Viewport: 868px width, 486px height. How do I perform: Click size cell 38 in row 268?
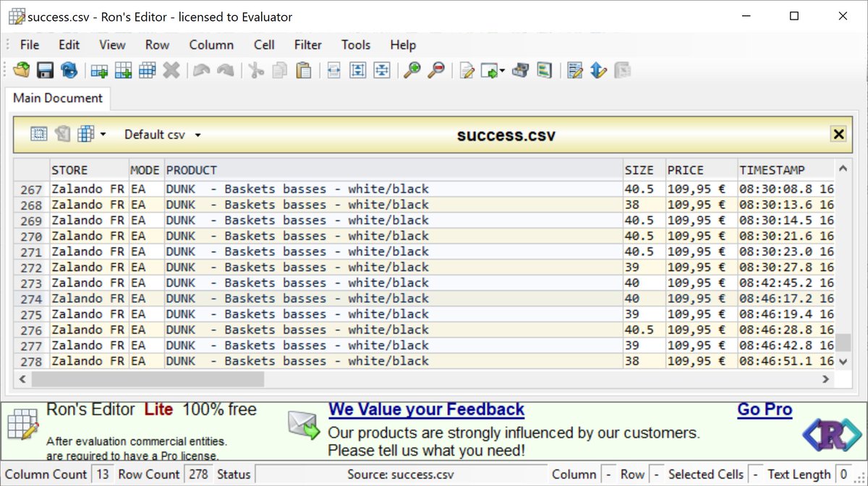(x=644, y=205)
